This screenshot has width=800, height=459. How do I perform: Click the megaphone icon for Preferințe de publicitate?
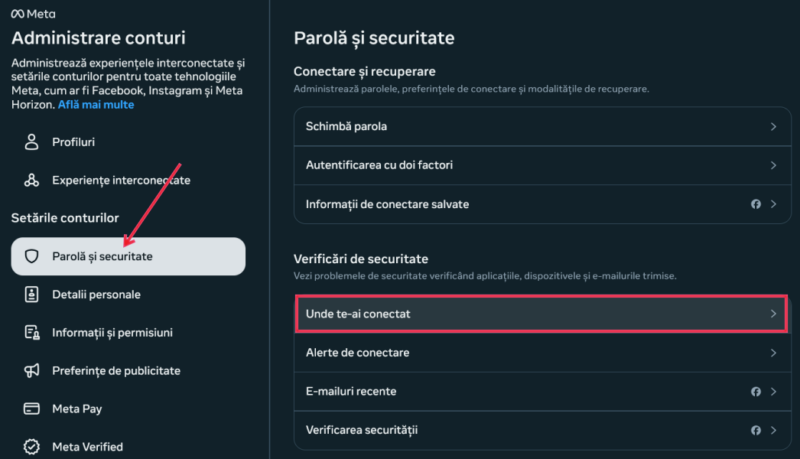pos(31,371)
